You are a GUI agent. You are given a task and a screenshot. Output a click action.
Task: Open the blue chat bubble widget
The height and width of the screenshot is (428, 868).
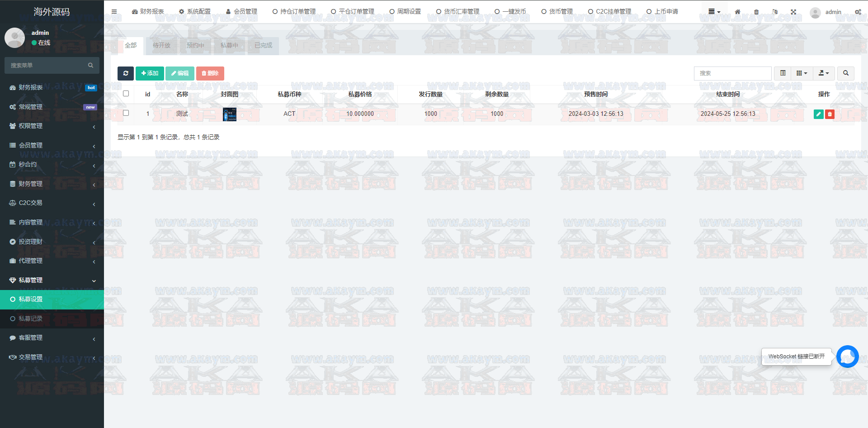coord(847,357)
